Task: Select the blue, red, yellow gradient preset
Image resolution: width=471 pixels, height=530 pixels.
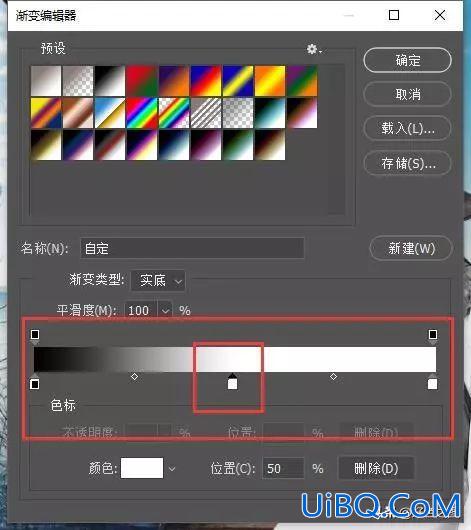Action: (x=206, y=81)
